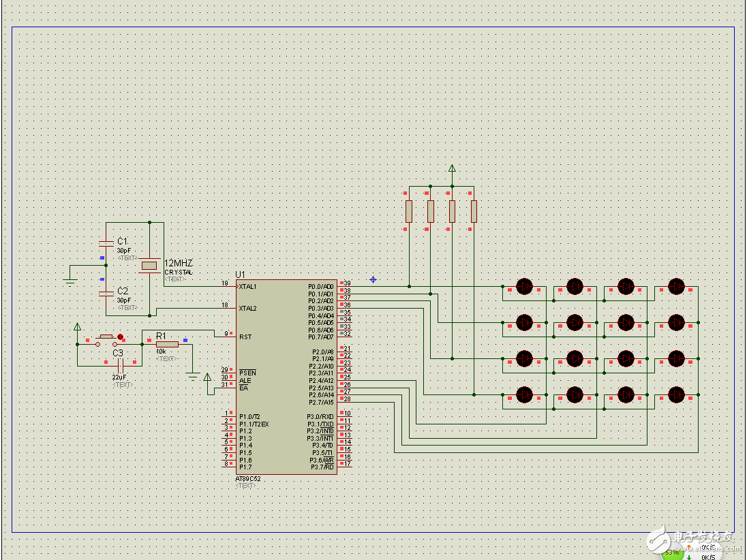Click pin number 19 on U1
Screen dimensions: 747x560
[225, 283]
